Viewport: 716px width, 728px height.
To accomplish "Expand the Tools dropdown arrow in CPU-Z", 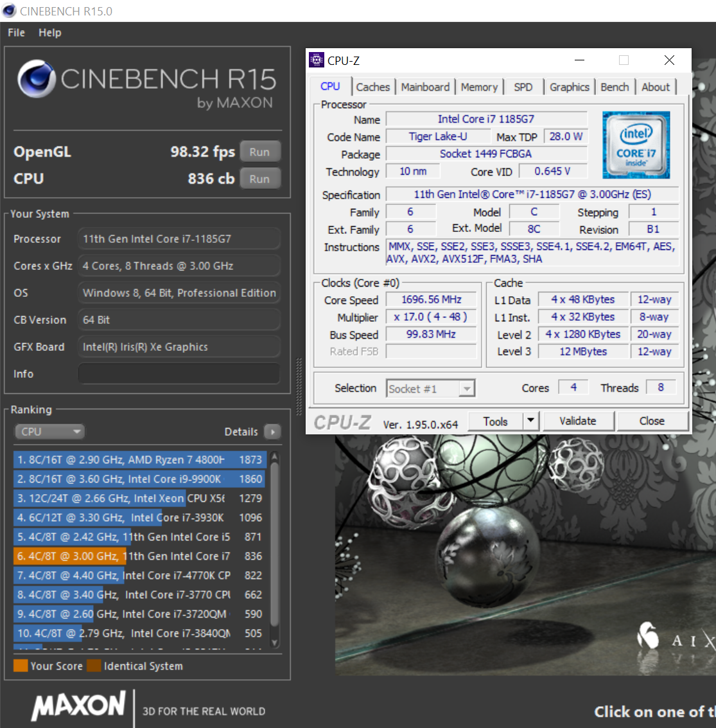I will (531, 422).
